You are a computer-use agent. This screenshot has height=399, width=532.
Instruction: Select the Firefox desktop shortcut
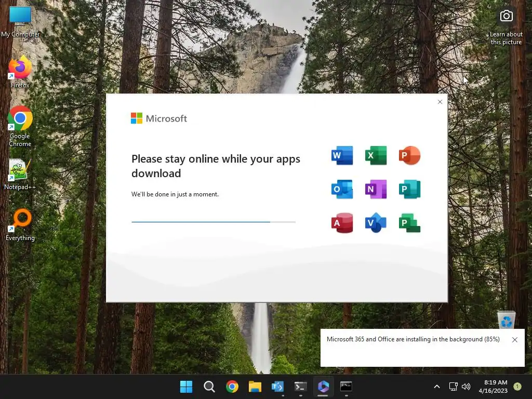coord(20,72)
